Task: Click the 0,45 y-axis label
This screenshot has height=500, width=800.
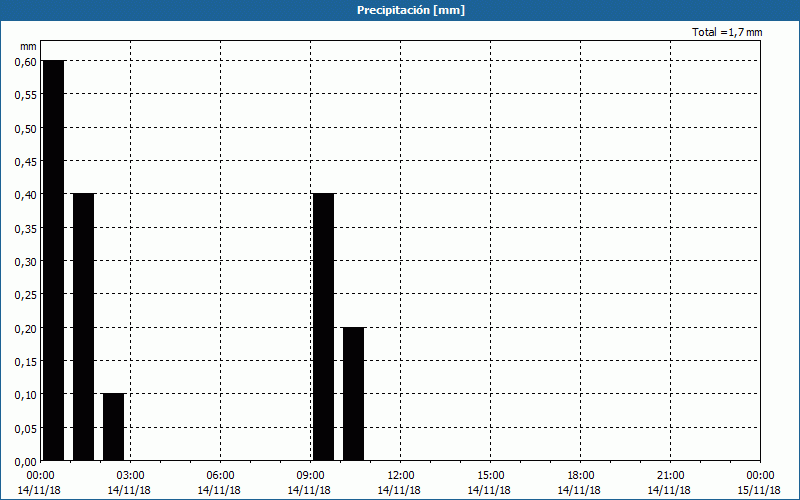Action: click(26, 162)
